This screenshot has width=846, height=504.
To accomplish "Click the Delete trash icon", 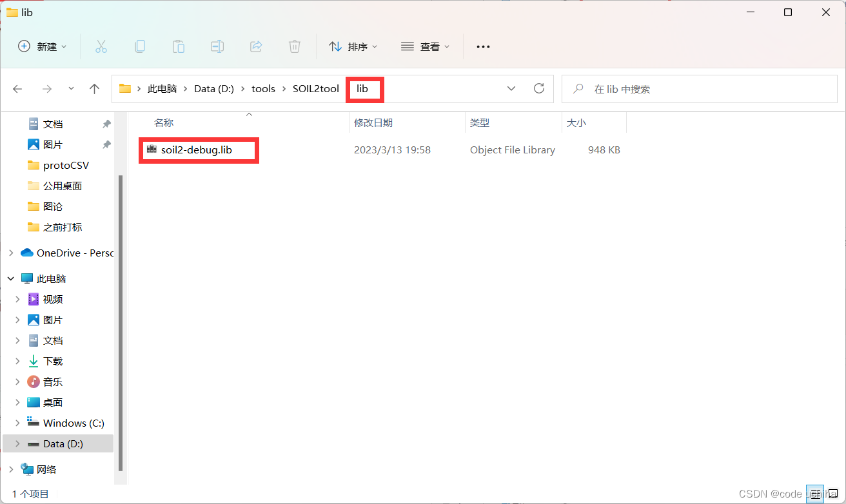I will point(295,46).
